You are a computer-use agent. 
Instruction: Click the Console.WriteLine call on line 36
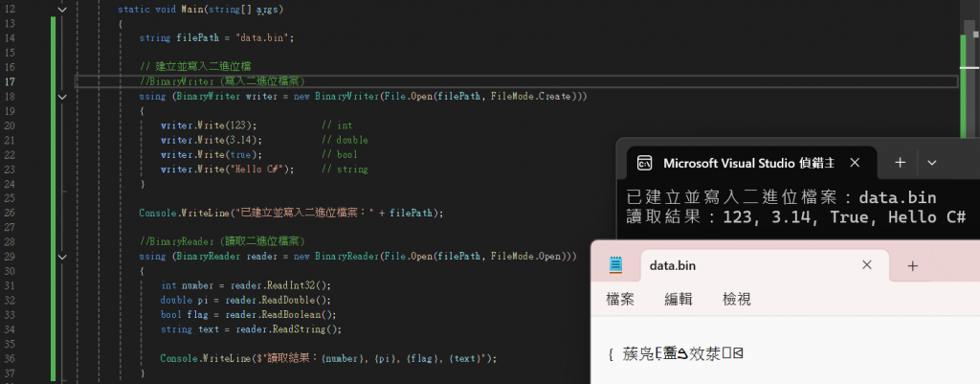tap(329, 358)
